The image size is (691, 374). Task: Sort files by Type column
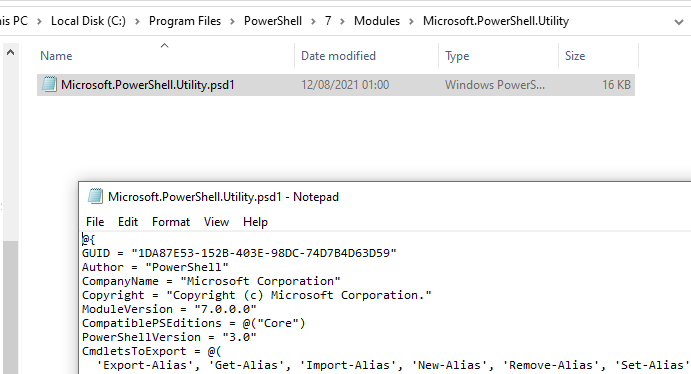click(x=457, y=56)
